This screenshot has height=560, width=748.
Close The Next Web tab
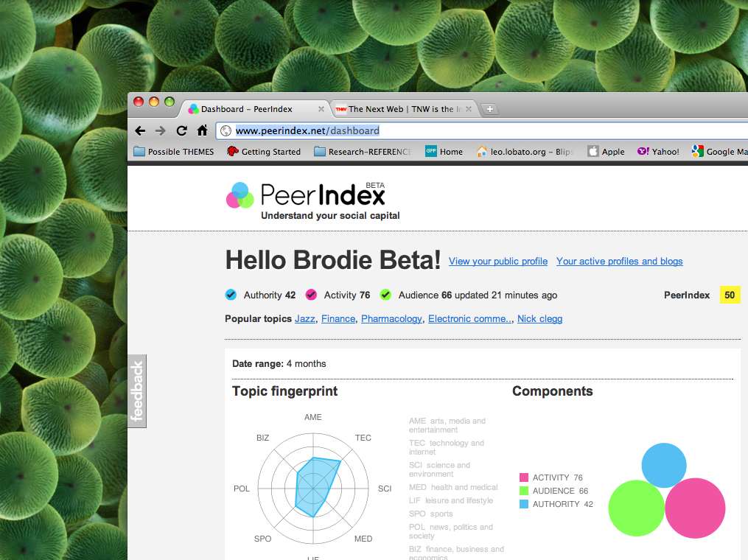pos(469,109)
